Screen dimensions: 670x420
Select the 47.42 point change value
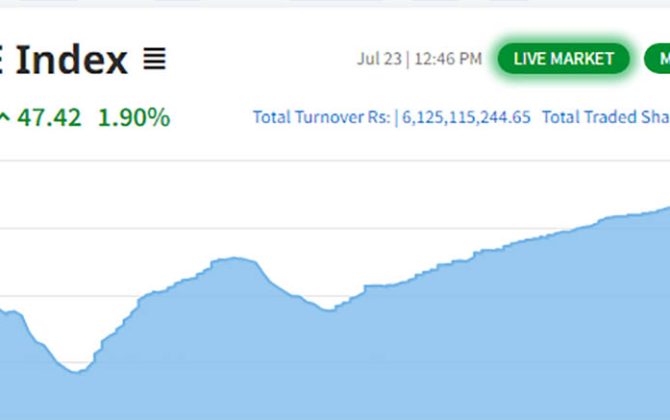[x=49, y=118]
